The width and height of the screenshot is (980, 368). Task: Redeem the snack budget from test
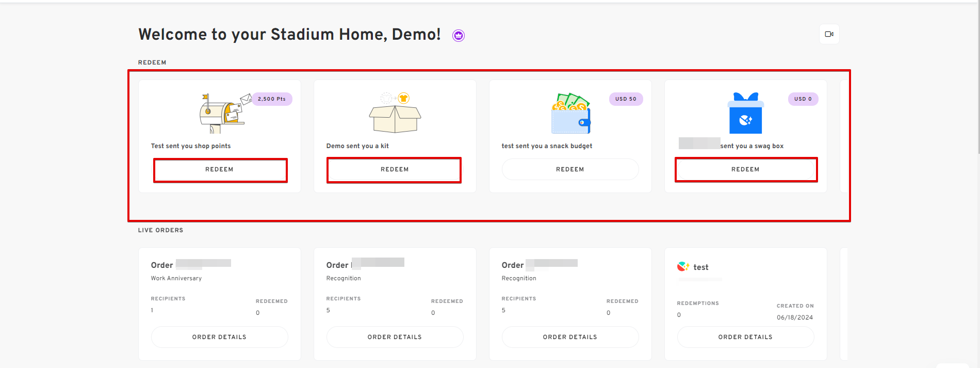[570, 169]
